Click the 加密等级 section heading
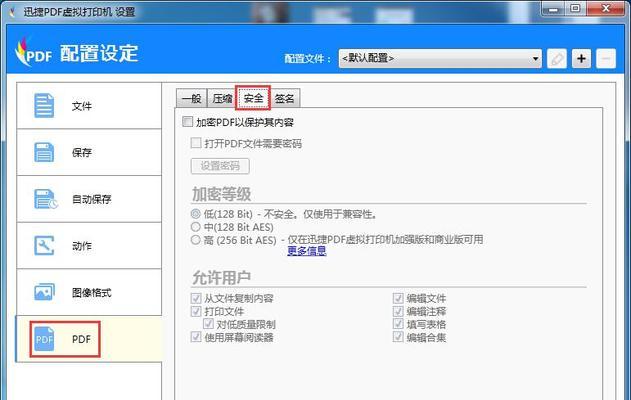 click(221, 194)
